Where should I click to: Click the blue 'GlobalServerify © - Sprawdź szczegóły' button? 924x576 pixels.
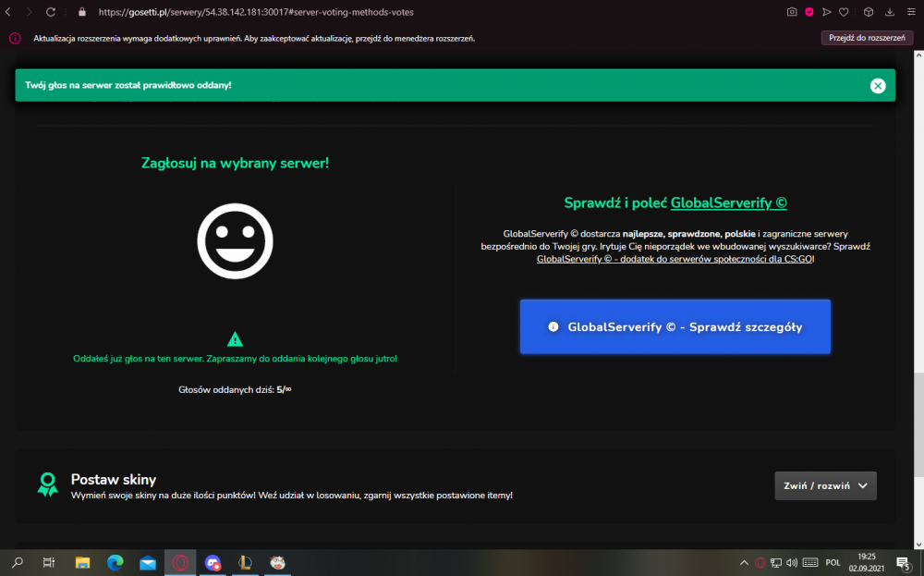pos(675,326)
